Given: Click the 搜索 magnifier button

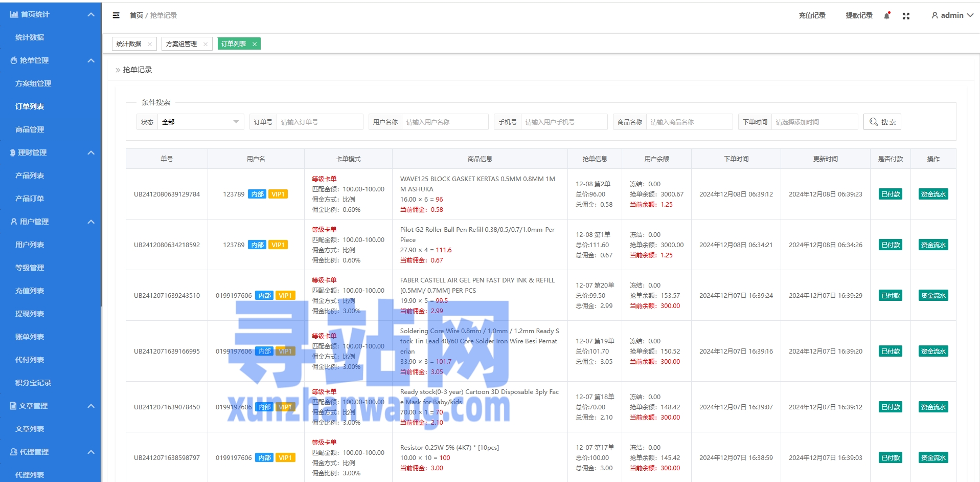Looking at the screenshot, I should click(882, 122).
